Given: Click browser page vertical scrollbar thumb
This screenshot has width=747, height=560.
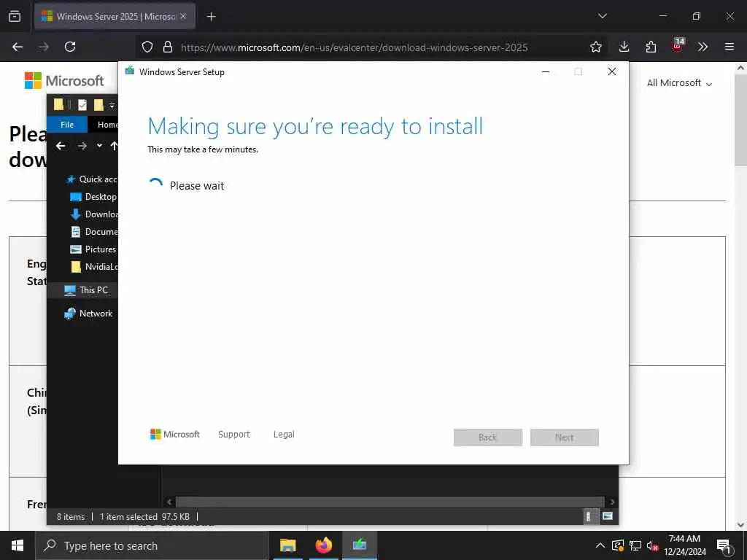Looking at the screenshot, I should tap(741, 120).
